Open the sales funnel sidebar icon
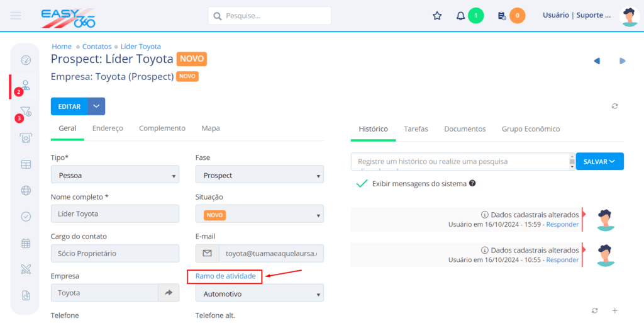Viewport: 644px width, 323px height. (x=26, y=112)
